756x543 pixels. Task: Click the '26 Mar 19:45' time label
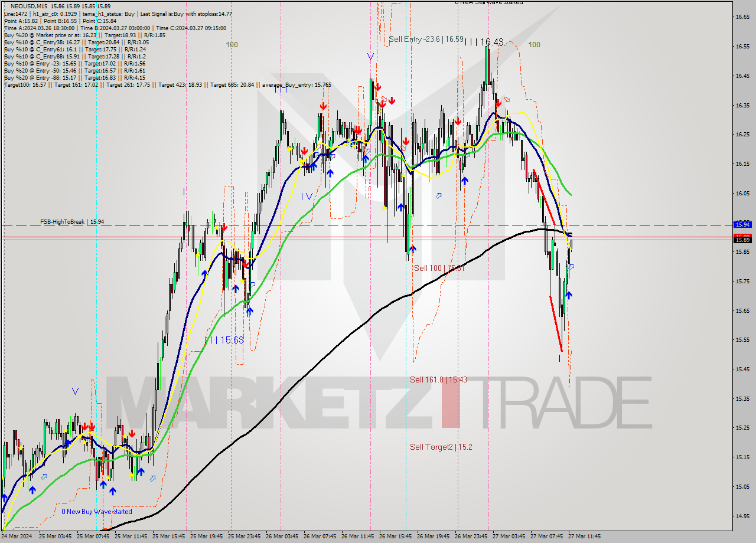tap(433, 537)
